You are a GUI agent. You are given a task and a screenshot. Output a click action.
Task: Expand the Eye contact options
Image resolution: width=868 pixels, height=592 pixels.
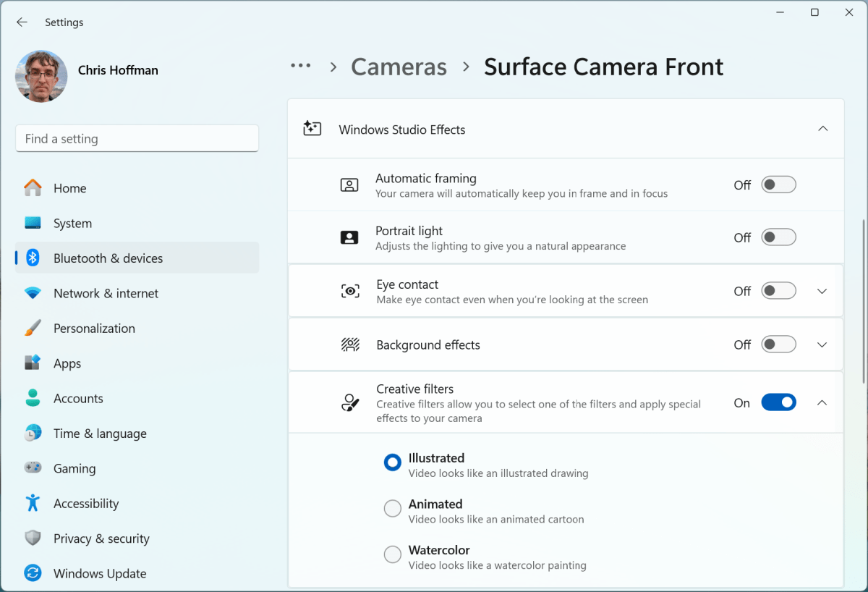point(822,290)
